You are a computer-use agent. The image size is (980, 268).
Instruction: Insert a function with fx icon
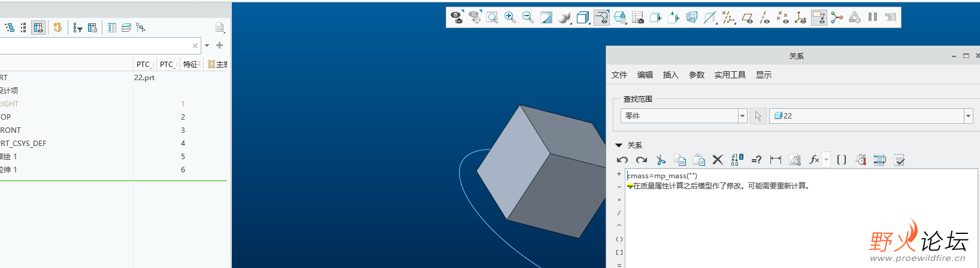coord(814,160)
